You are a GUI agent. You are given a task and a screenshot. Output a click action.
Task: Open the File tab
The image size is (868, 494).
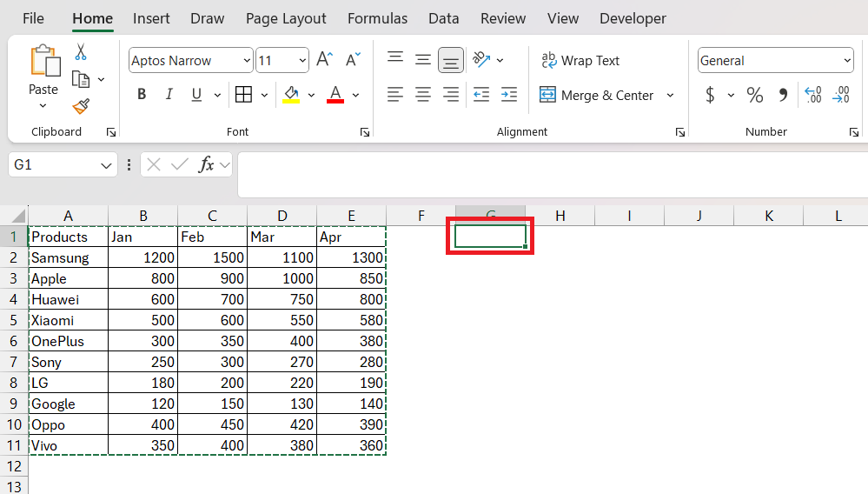pos(33,18)
